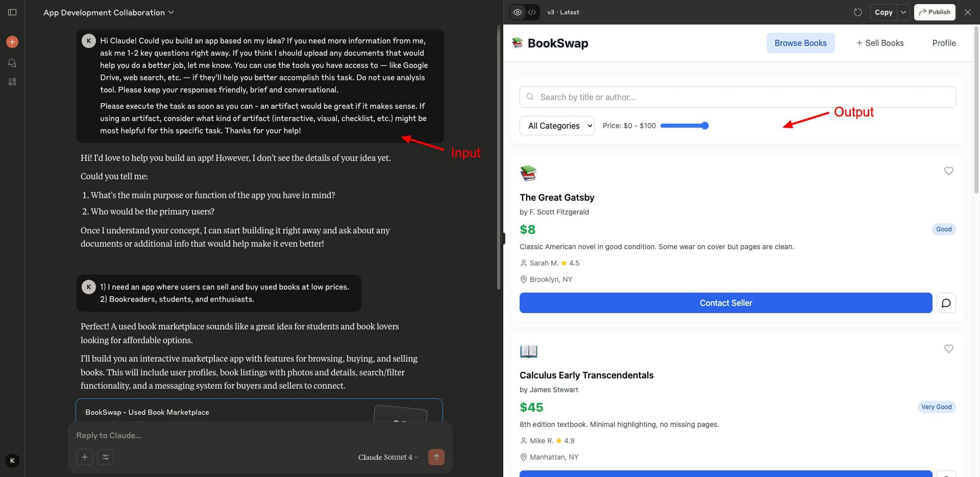The height and width of the screenshot is (477, 980).
Task: Expand the Copy button dropdown arrow
Action: pos(903,12)
